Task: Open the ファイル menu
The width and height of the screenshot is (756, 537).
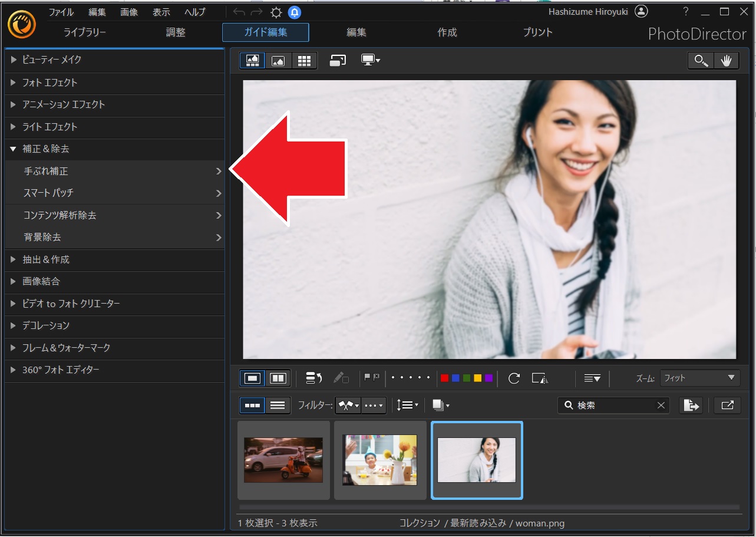Action: (x=61, y=12)
